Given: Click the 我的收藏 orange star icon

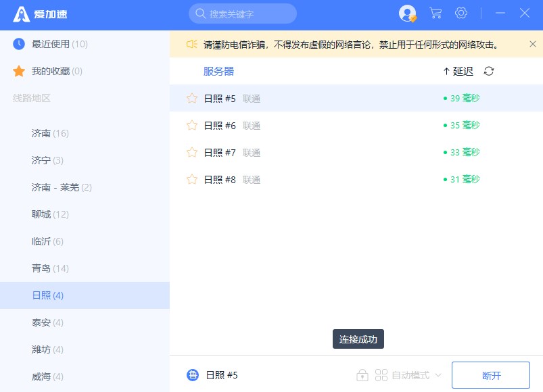Looking at the screenshot, I should [19, 71].
